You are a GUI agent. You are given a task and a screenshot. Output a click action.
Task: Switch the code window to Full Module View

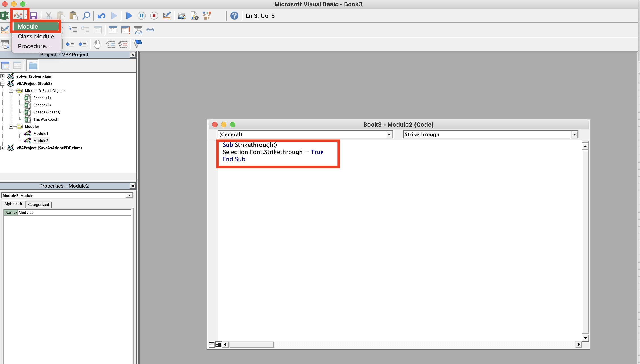[218, 345]
